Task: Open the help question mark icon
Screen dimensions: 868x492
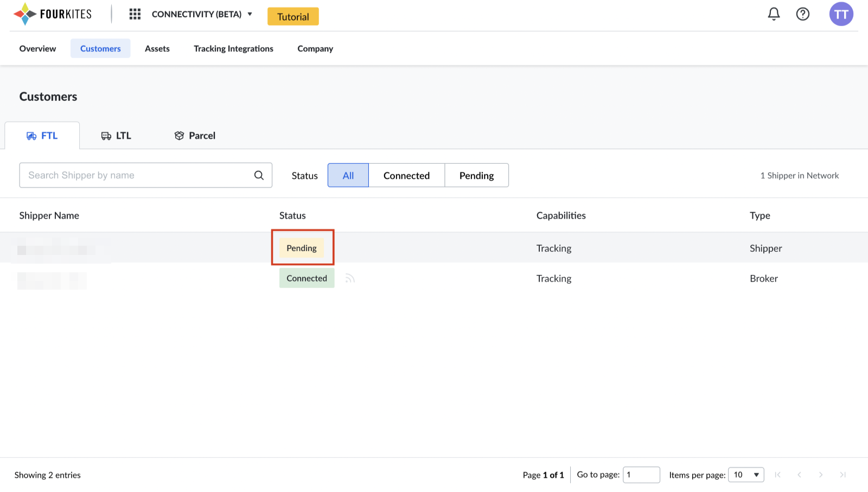Action: coord(802,14)
